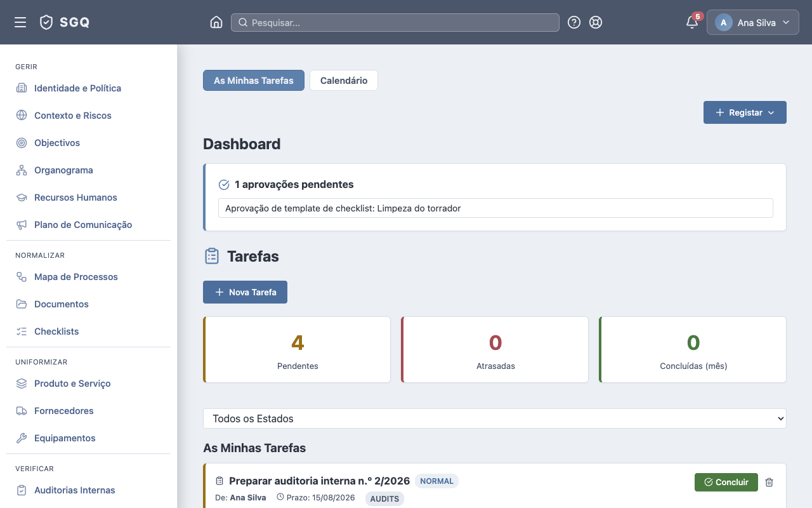The image size is (812, 508).
Task: Open Fornecedores in the sidebar
Action: 89,411
